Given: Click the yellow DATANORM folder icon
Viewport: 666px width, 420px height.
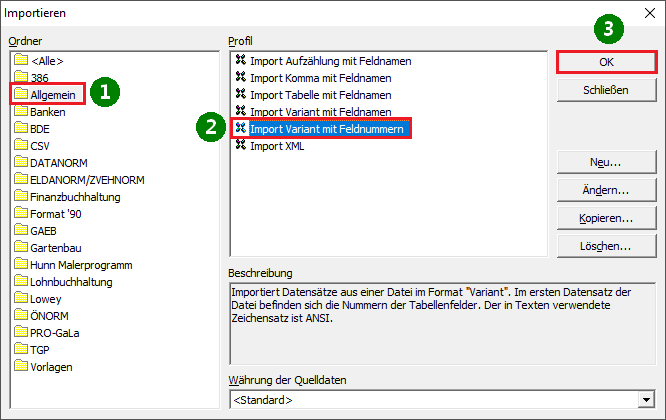Looking at the screenshot, I should pos(21,163).
